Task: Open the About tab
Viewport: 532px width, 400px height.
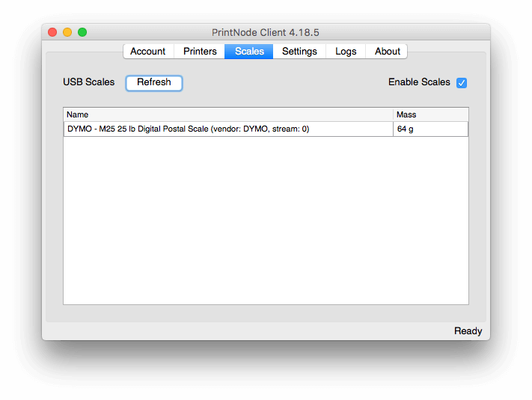Action: tap(387, 51)
